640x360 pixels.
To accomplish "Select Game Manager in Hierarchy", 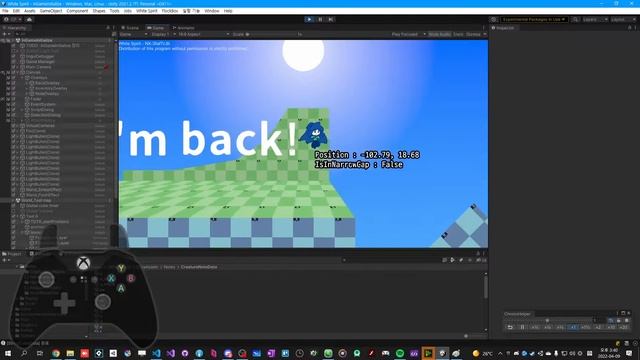I will point(40,62).
